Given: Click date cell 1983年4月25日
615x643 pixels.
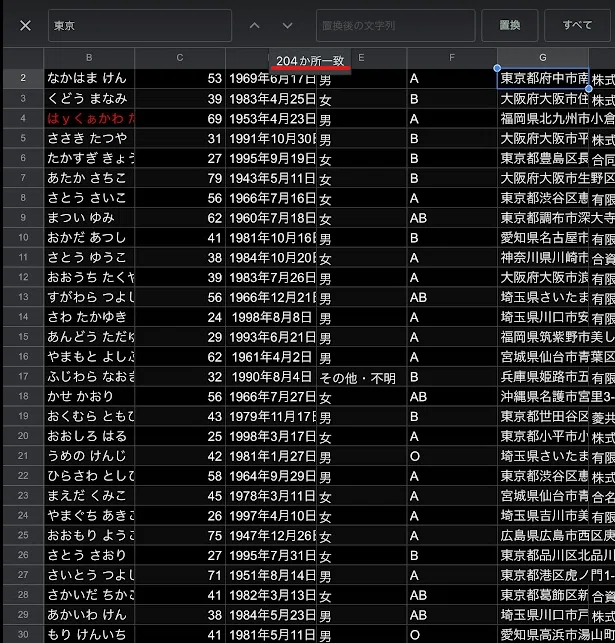Looking at the screenshot, I should click(271, 98).
